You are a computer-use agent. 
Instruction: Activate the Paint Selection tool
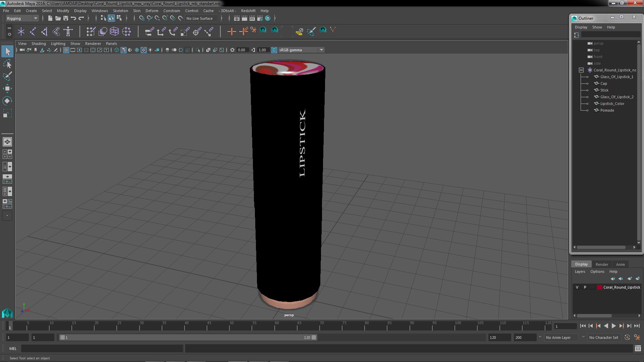(7, 76)
